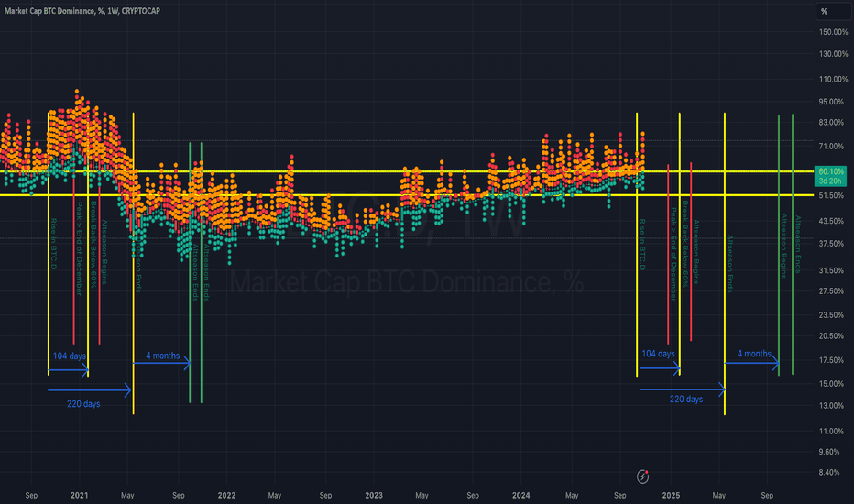Click the 17.50% price axis label
This screenshot has width=854, height=504.
point(833,360)
